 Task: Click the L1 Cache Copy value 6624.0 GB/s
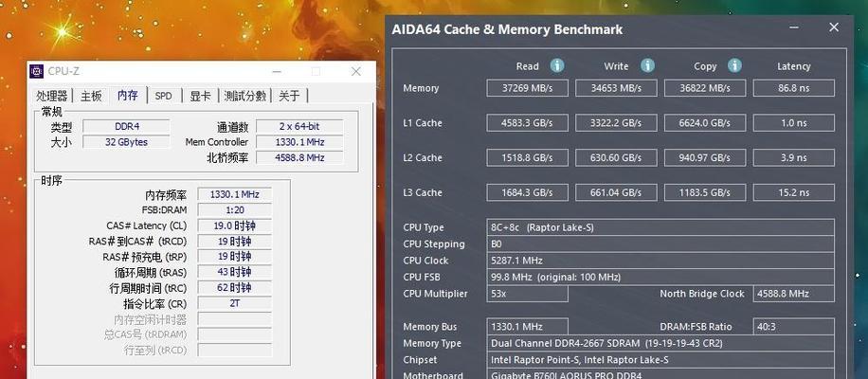click(x=705, y=123)
